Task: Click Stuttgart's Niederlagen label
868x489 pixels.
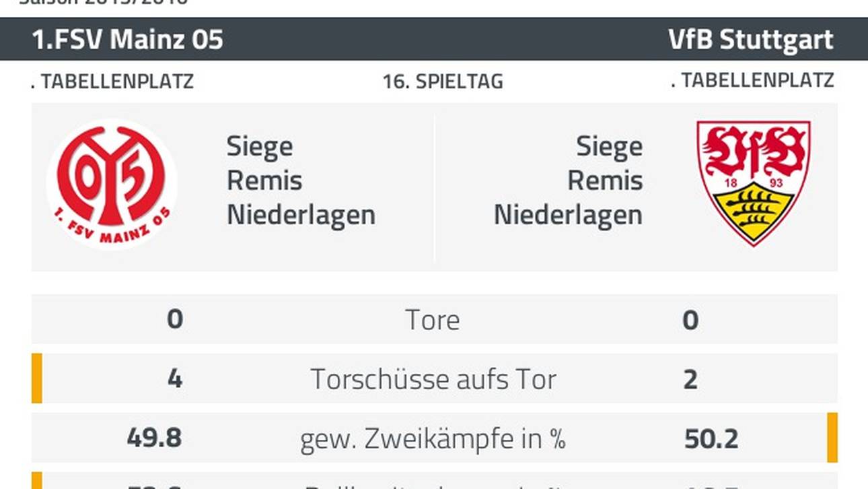Action: pos(568,216)
